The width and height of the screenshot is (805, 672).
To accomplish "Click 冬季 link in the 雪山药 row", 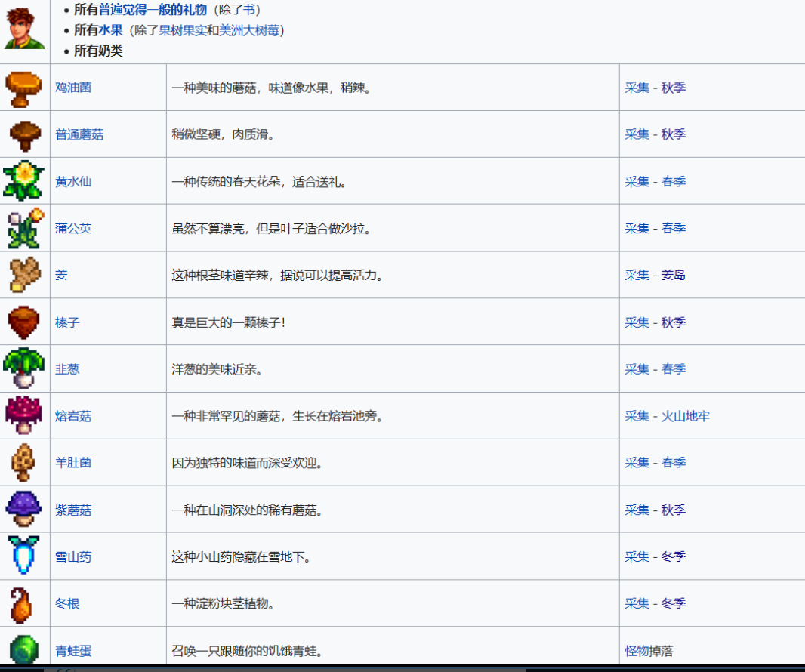I will pyautogui.click(x=673, y=557).
